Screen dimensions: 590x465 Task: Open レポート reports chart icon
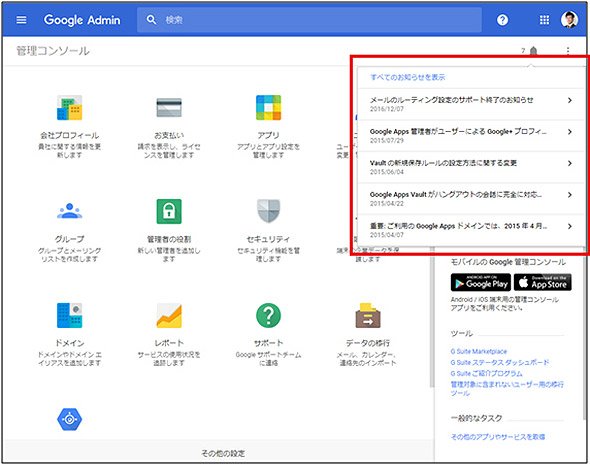tap(169, 315)
